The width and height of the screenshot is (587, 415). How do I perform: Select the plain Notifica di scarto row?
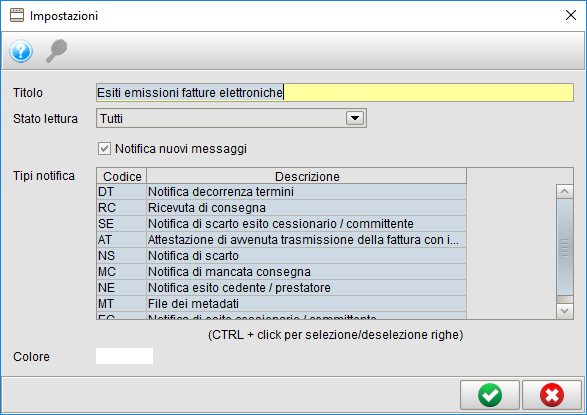(282, 256)
